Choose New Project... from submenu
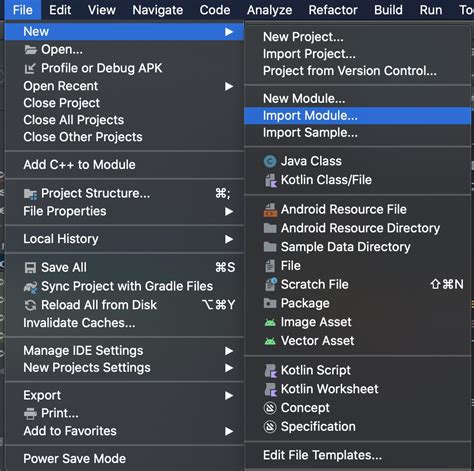Screen dimensions: 474x471 358,37
